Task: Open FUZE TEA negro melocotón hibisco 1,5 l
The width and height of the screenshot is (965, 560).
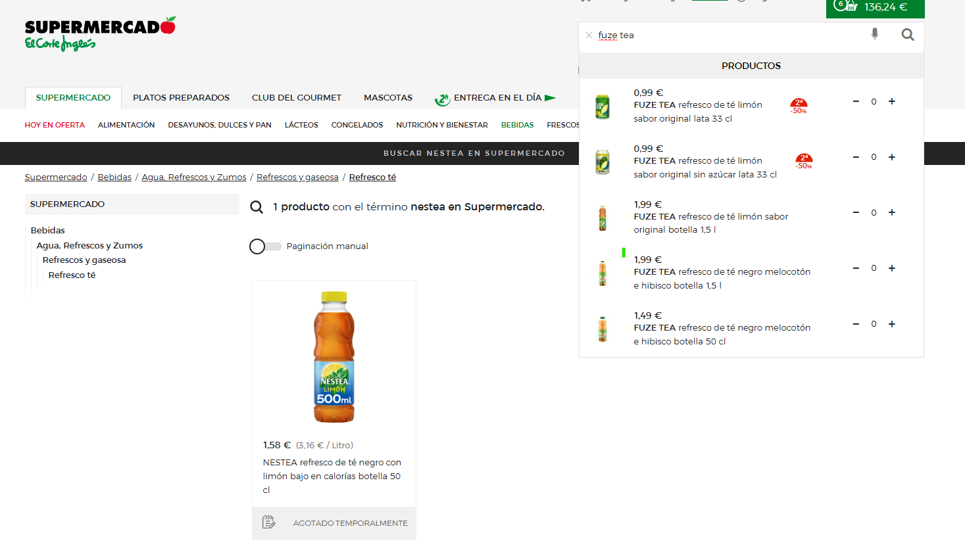Action: click(x=722, y=279)
